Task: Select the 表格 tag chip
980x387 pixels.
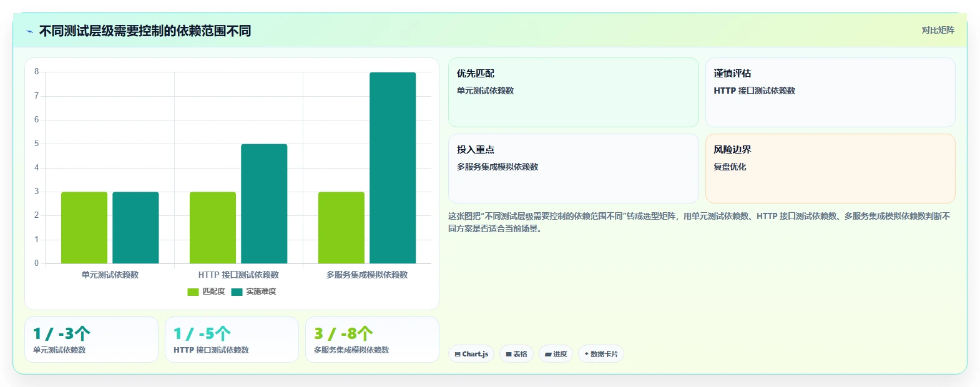Action: pos(516,354)
